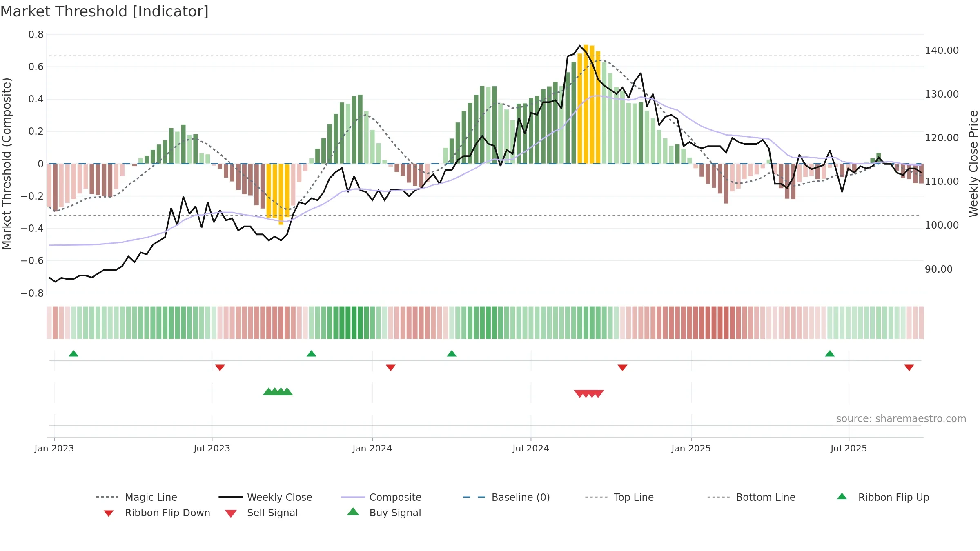The width and height of the screenshot is (980, 551).
Task: Click the 110.00 price axis label
Action: click(942, 182)
